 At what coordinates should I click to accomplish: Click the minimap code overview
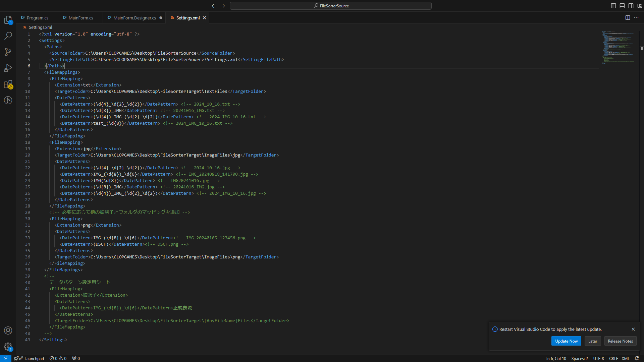[x=618, y=47]
